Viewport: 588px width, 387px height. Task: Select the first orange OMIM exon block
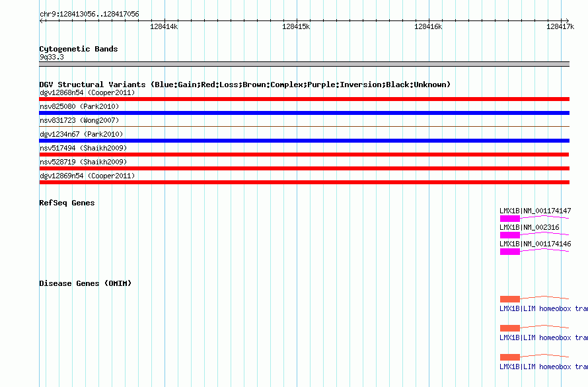[x=510, y=299]
